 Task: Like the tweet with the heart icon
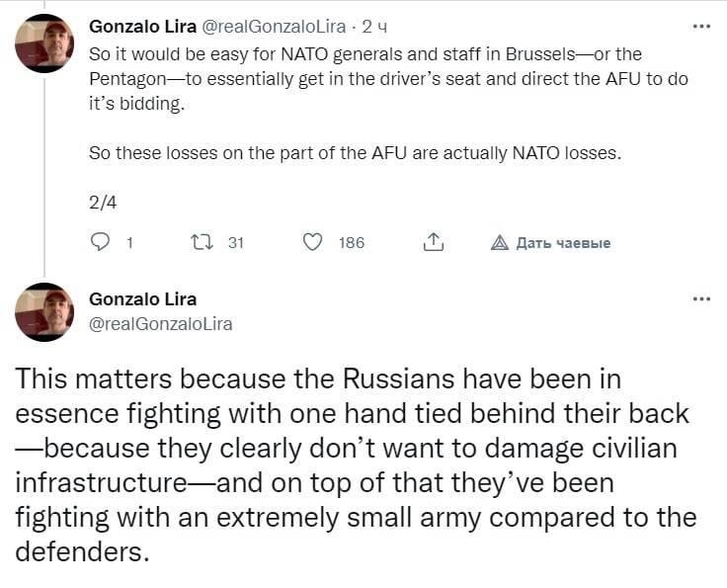(312, 242)
